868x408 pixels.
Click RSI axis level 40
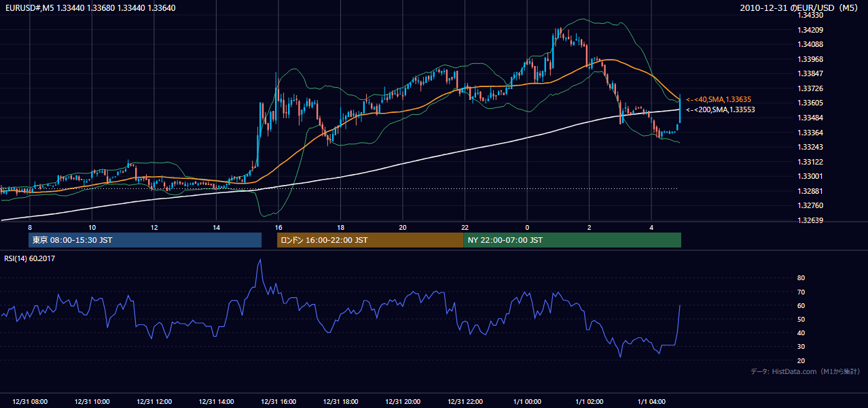[x=801, y=333]
